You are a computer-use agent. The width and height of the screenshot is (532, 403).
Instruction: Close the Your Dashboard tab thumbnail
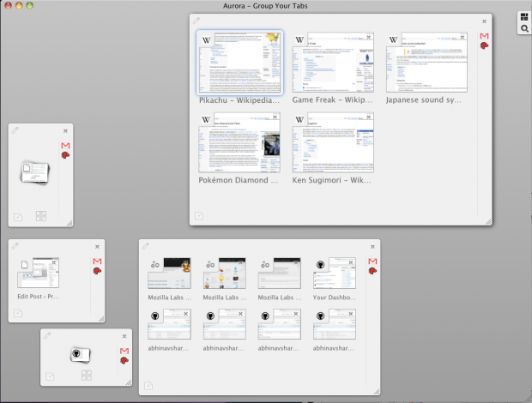coord(351,261)
